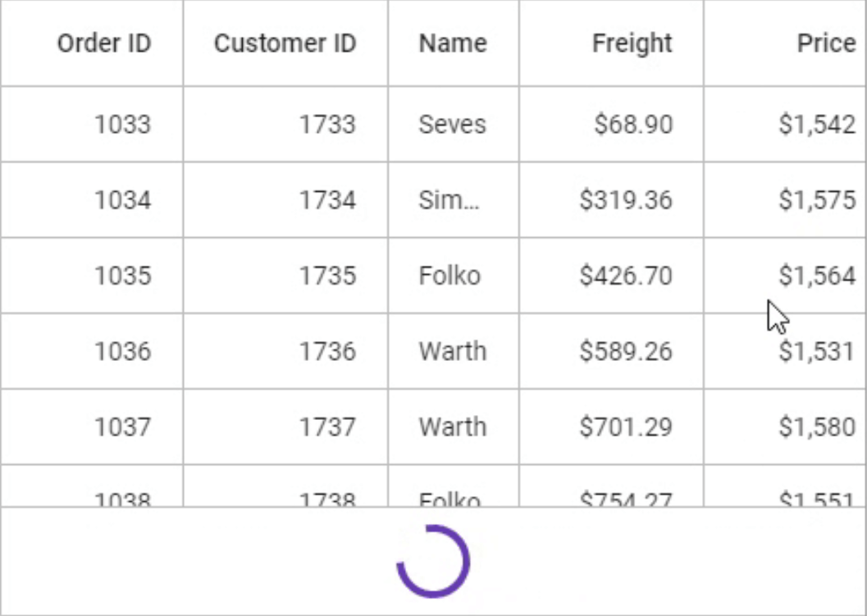Click the Freight cell $426.70

pyautogui.click(x=626, y=276)
